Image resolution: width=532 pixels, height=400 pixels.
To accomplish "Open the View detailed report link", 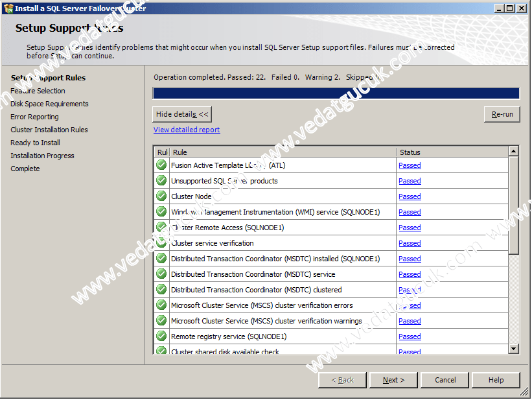I will [187, 130].
